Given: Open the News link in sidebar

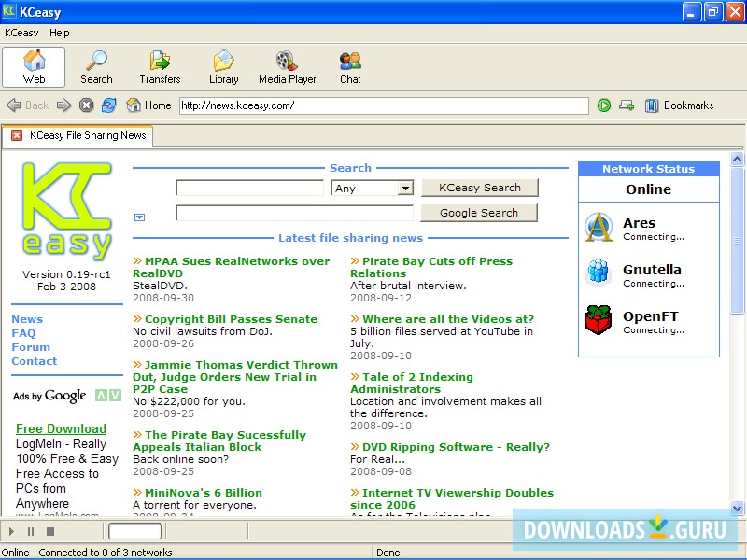Looking at the screenshot, I should (27, 319).
